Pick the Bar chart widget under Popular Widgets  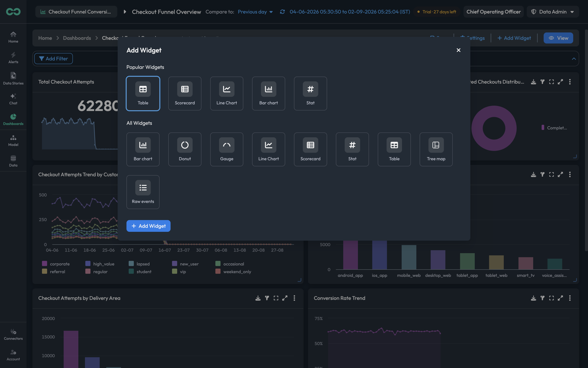(x=269, y=93)
